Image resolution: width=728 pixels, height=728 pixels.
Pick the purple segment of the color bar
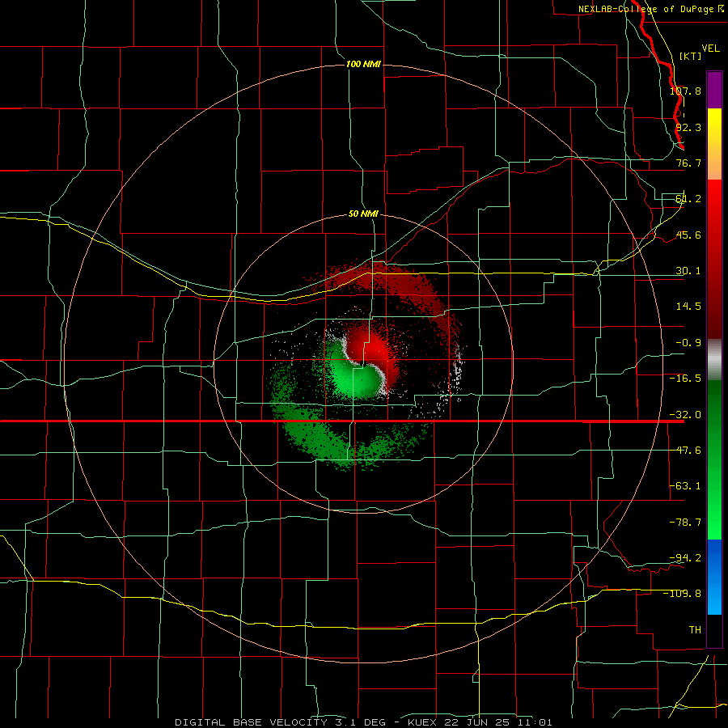(x=714, y=90)
